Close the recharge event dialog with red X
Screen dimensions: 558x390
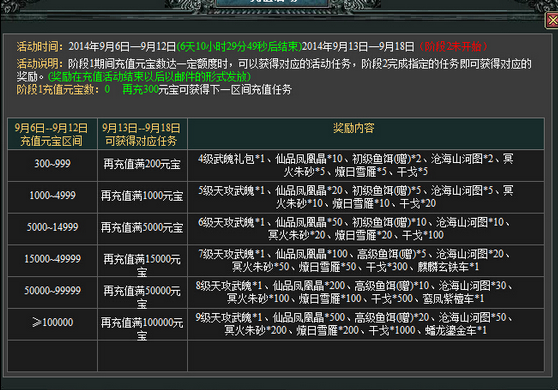click(x=552, y=21)
